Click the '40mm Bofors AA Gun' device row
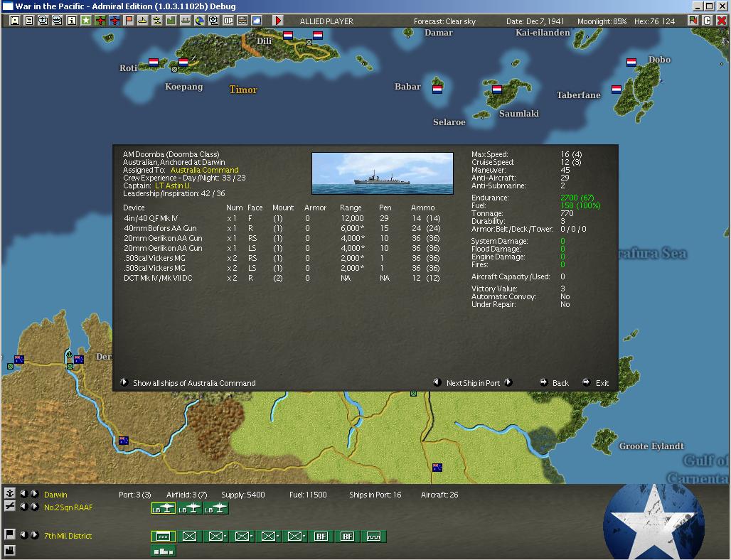This screenshot has width=731, height=560. (282, 228)
